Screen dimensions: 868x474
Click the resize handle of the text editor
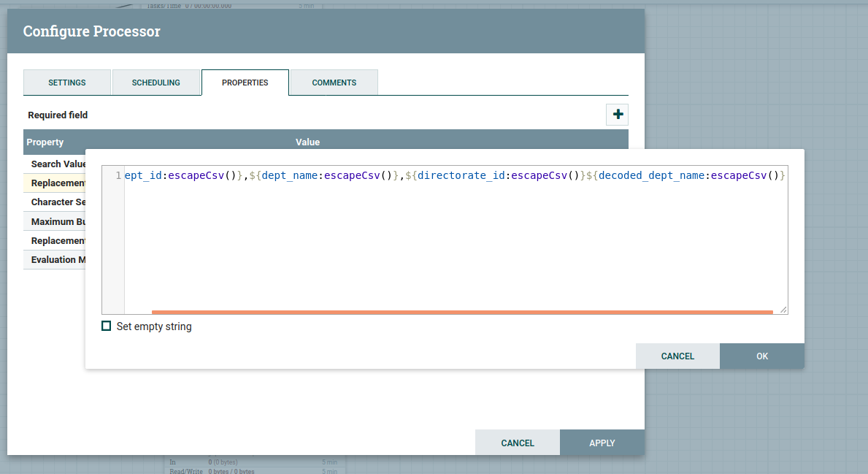[783, 310]
